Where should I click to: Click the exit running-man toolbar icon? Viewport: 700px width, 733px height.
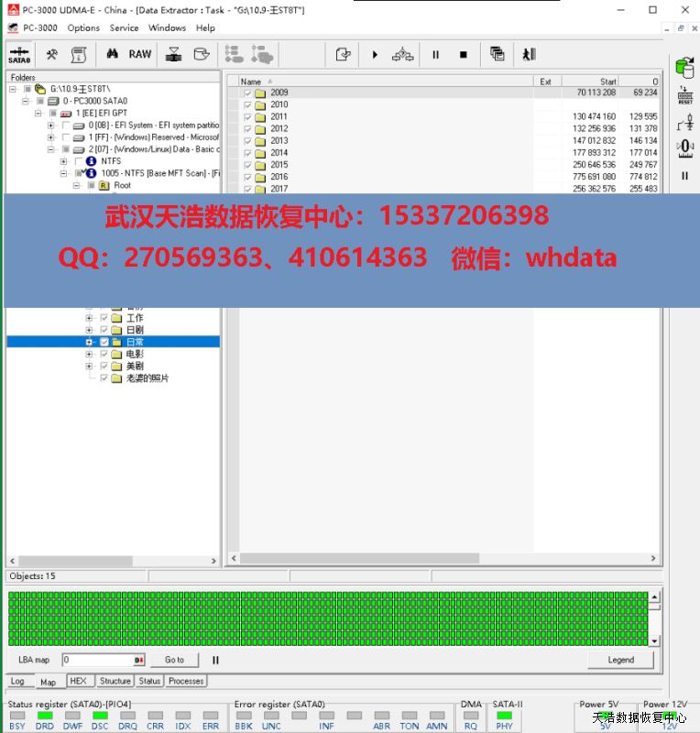[x=529, y=55]
